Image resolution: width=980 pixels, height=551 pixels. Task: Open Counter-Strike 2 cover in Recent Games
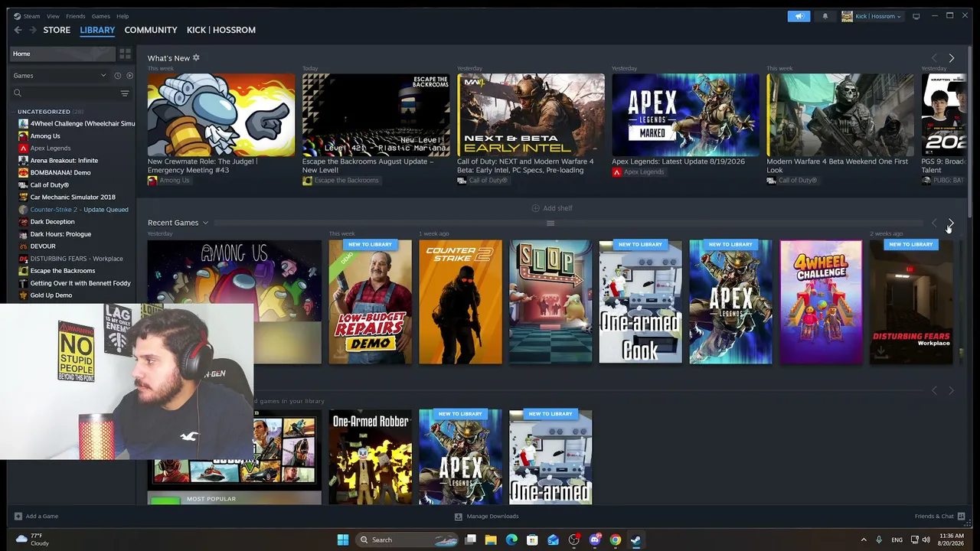[460, 302]
